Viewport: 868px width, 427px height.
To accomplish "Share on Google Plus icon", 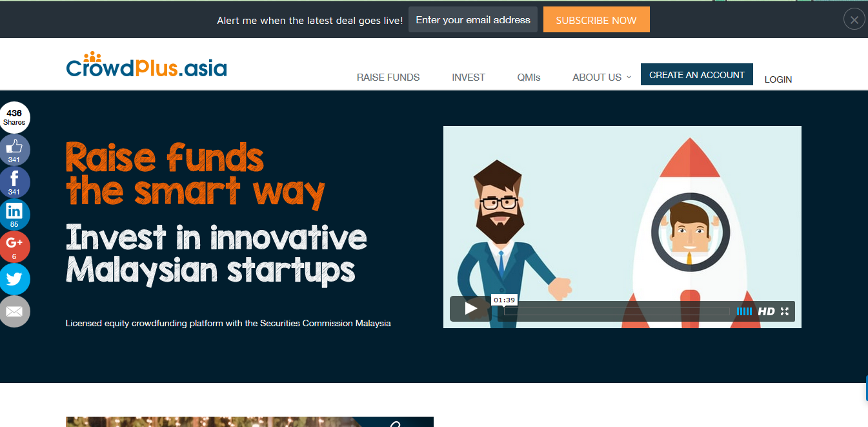I will point(14,247).
